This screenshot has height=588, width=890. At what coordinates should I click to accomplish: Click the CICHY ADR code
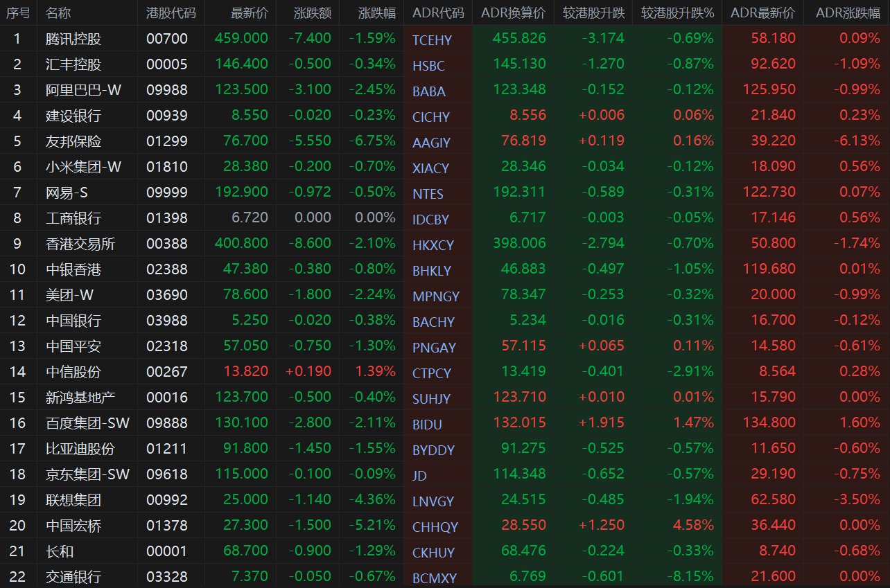431,117
